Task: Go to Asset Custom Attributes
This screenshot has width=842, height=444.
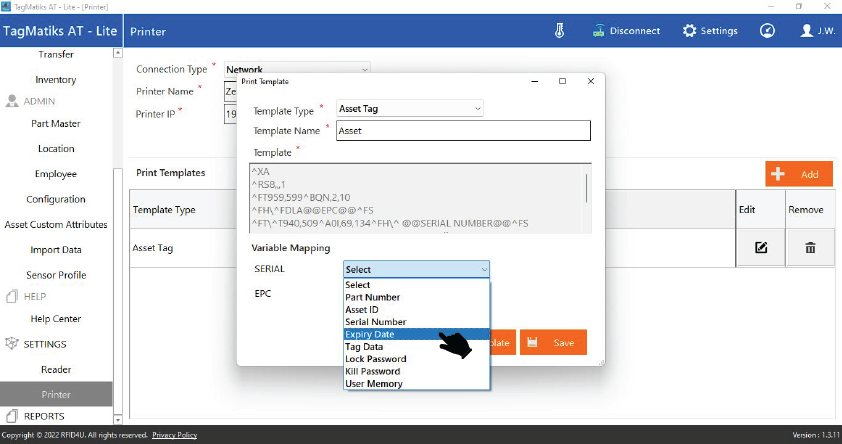Action: coord(56,225)
